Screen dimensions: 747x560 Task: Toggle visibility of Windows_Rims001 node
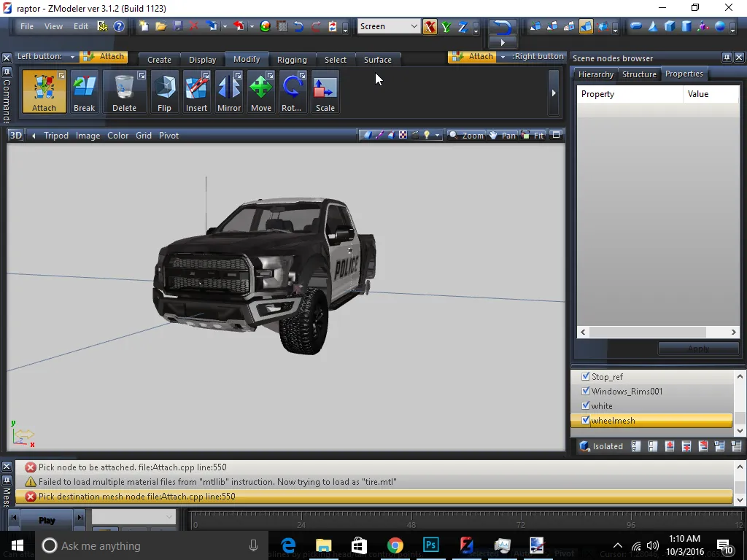click(x=585, y=392)
